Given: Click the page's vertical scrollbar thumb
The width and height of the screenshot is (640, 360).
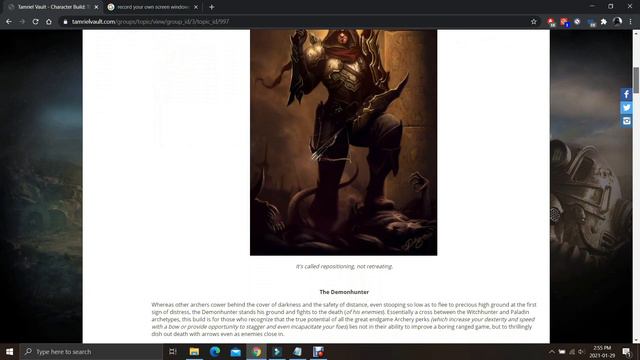Looking at the screenshot, I should pyautogui.click(x=636, y=80).
